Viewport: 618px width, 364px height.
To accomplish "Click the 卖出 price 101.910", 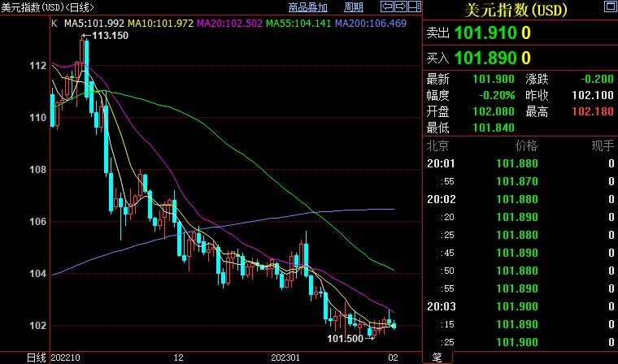I will point(485,34).
